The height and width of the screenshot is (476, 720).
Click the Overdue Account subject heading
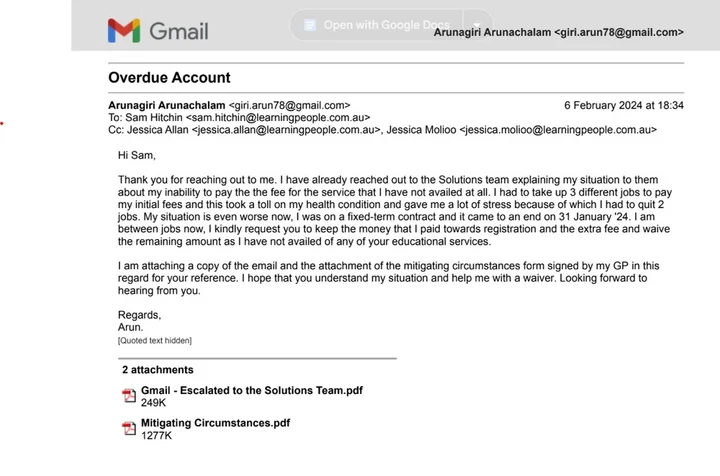(x=170, y=77)
